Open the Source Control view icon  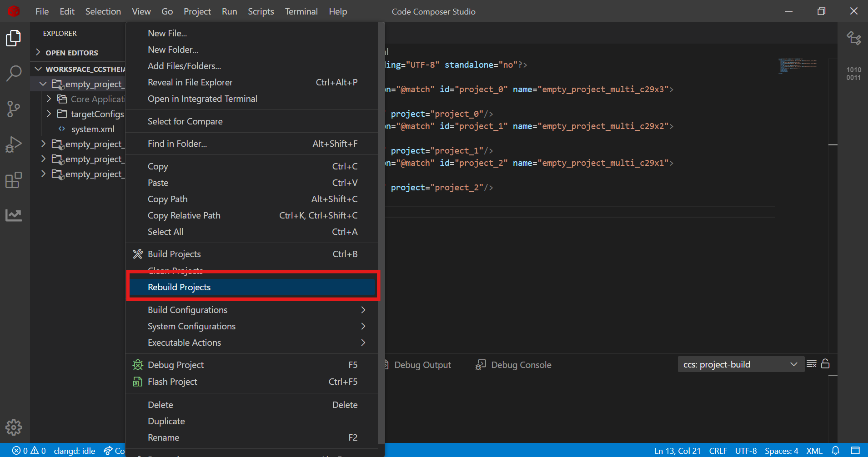pos(14,109)
